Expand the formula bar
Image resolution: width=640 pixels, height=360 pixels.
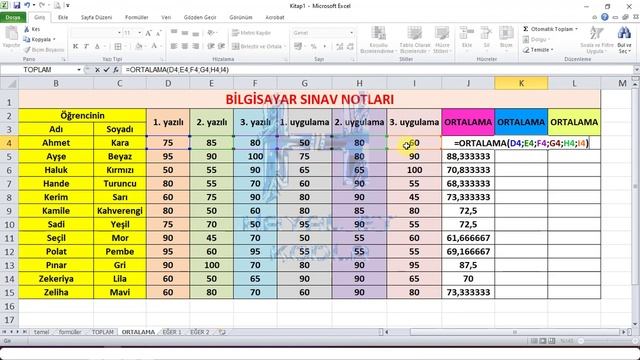tap(636, 70)
